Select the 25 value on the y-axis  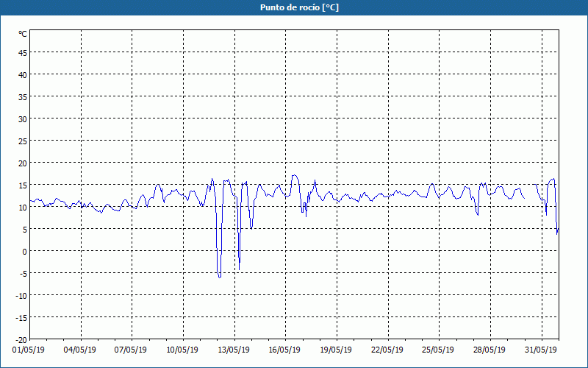point(23,141)
